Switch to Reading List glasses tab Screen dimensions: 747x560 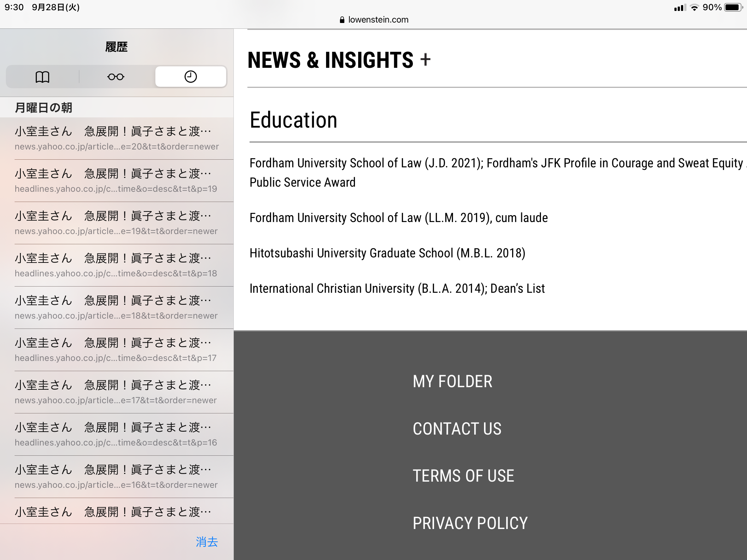pos(116,77)
